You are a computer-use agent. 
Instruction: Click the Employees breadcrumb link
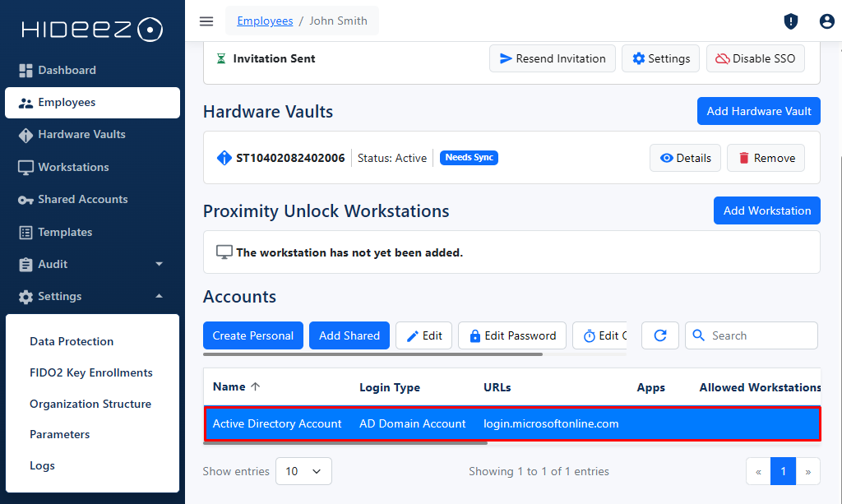pos(265,21)
